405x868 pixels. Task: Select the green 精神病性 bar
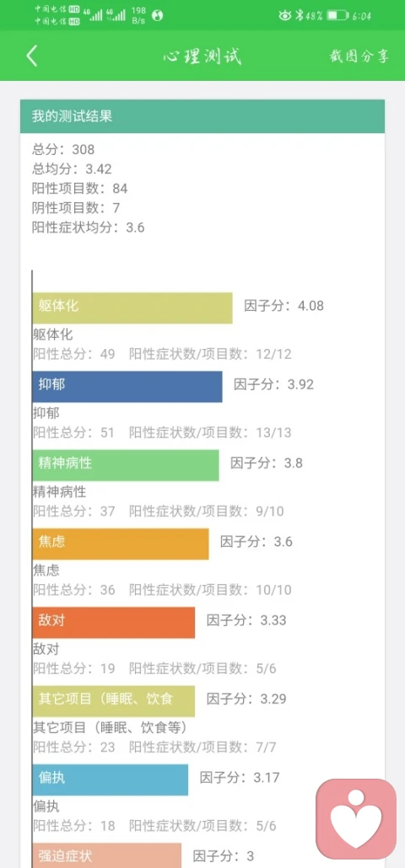pyautogui.click(x=126, y=465)
